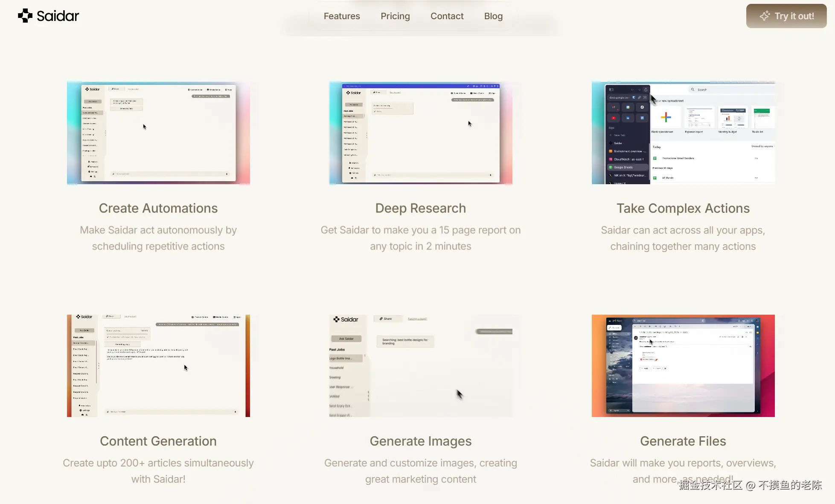Click the Take Complex Actions heading
835x504 pixels.
point(683,208)
